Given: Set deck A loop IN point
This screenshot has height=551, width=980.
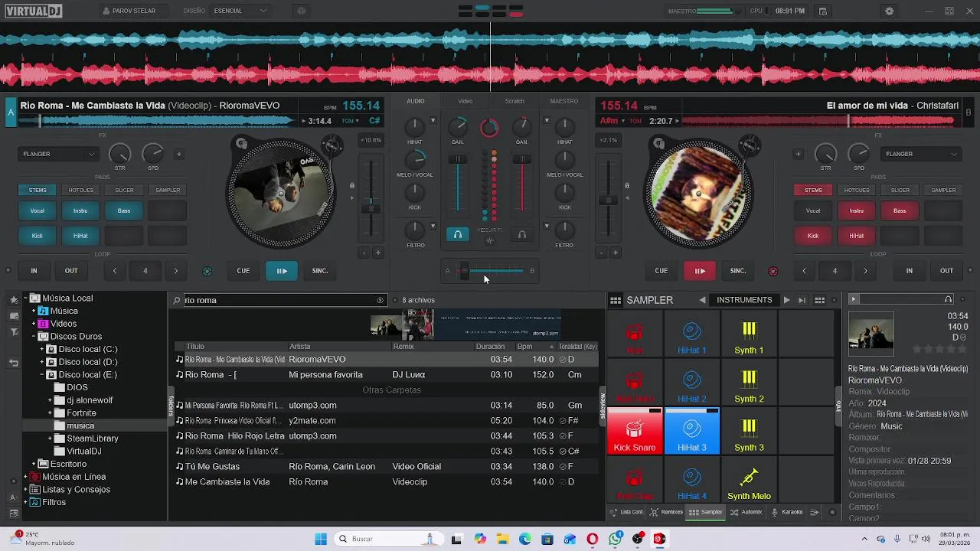Looking at the screenshot, I should [x=34, y=270].
